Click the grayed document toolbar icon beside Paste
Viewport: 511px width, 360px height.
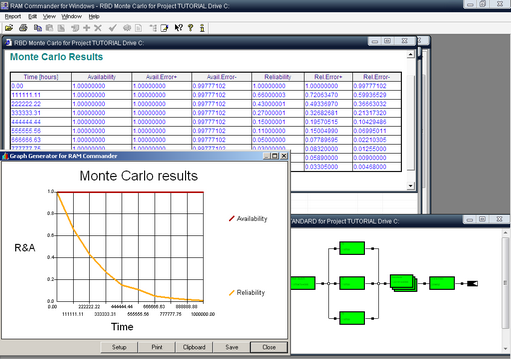coord(61,28)
